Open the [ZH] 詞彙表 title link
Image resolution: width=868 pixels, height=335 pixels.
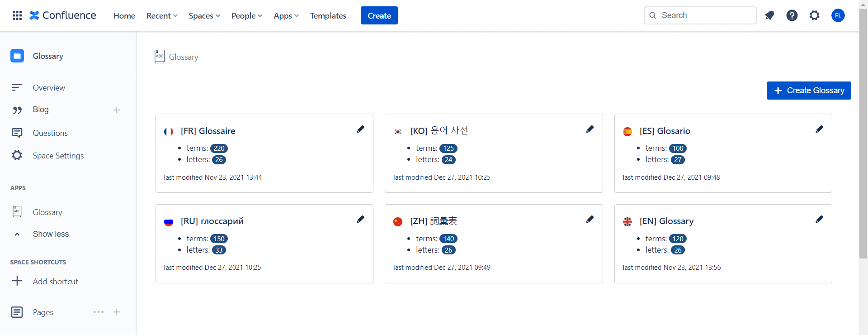tap(434, 221)
